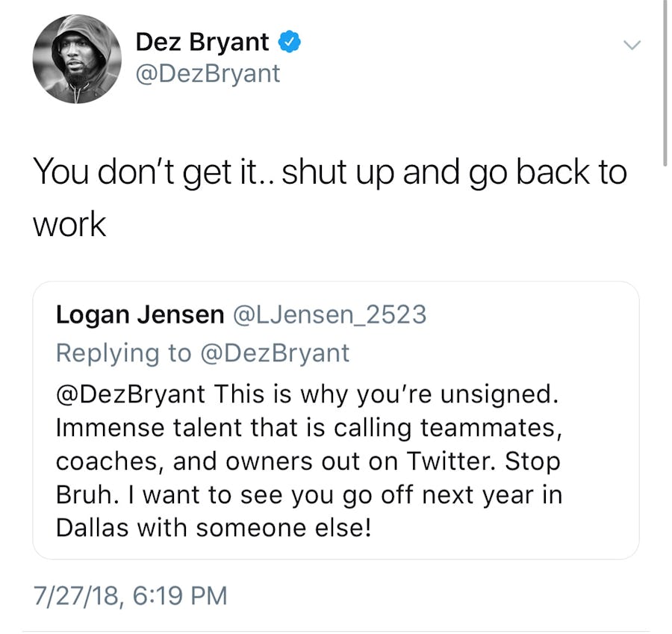Open the @DezBryant handle below the name
This screenshot has width=672, height=634.
pyautogui.click(x=208, y=73)
